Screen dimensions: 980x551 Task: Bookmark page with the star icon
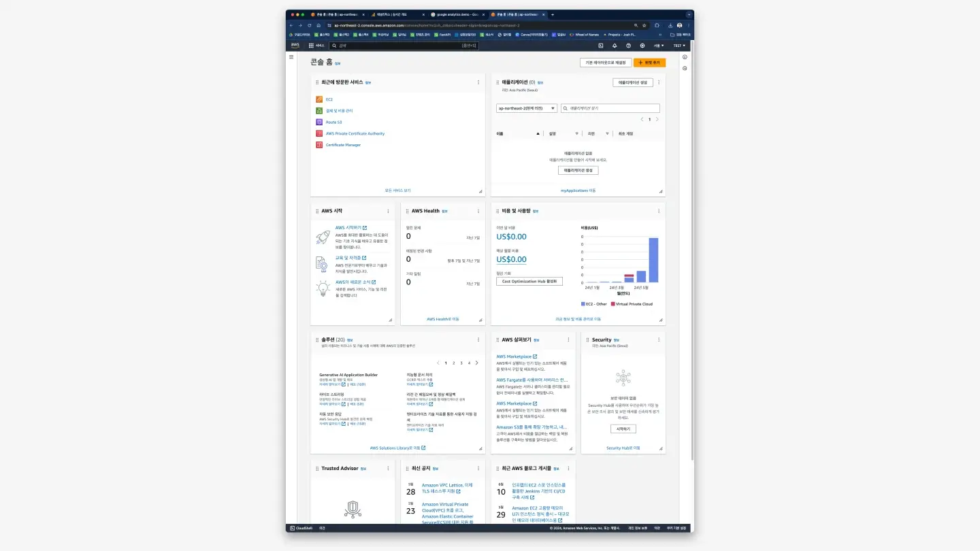[645, 25]
